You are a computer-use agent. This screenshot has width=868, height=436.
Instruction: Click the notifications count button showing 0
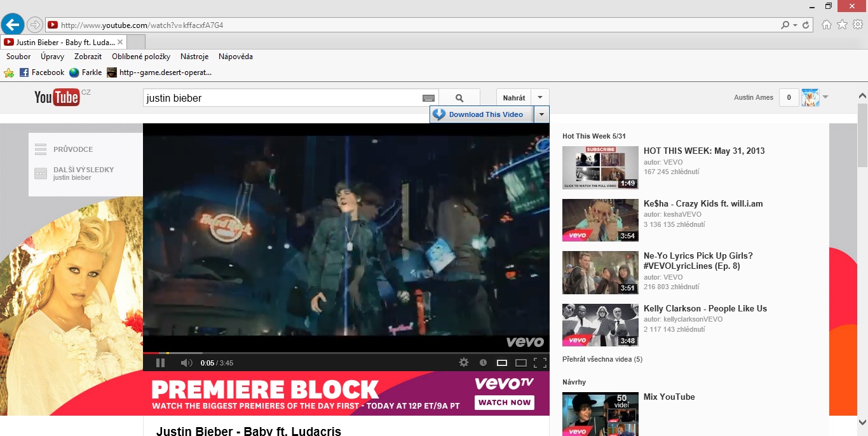(x=789, y=97)
